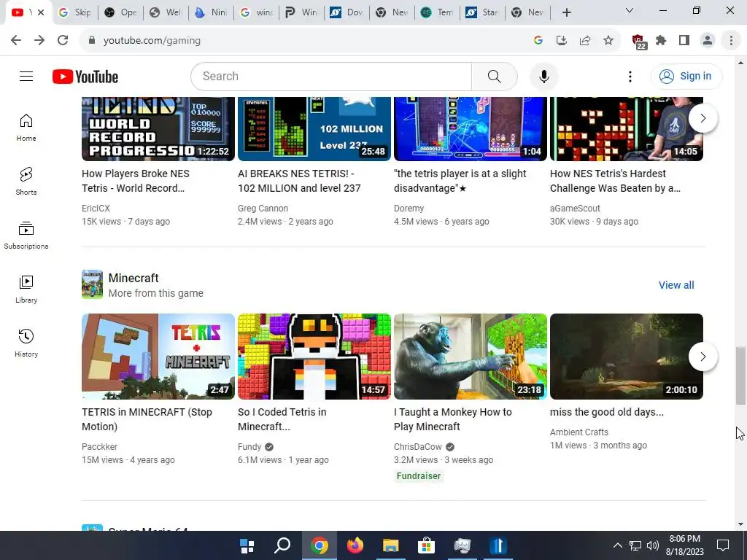Toggle the browser side panel icon
747x560 pixels.
(x=684, y=41)
